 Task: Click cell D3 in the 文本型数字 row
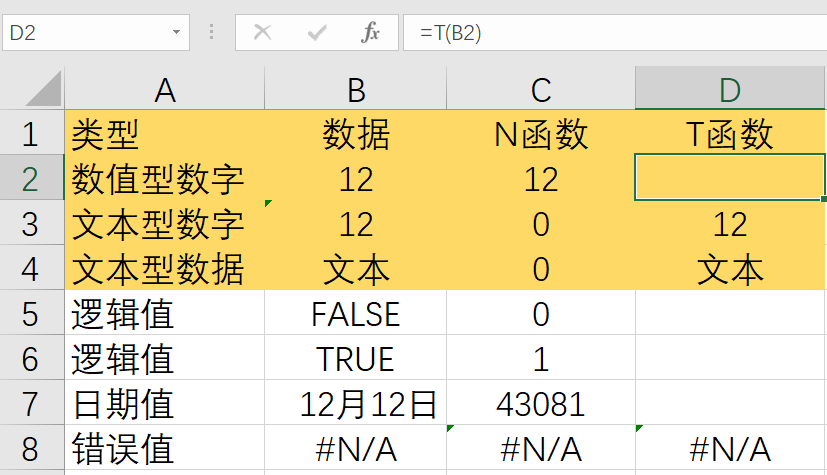(x=730, y=222)
